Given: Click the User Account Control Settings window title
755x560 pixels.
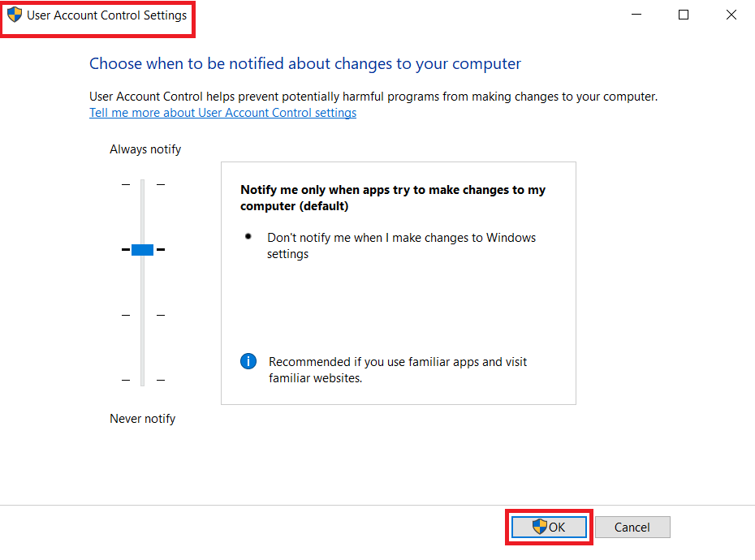Looking at the screenshot, I should 98,14.
